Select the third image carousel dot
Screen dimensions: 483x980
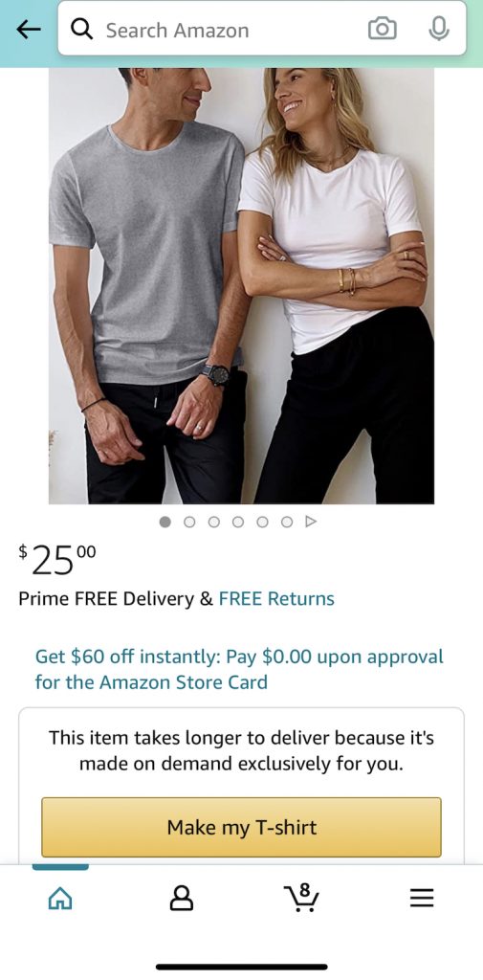tap(213, 522)
